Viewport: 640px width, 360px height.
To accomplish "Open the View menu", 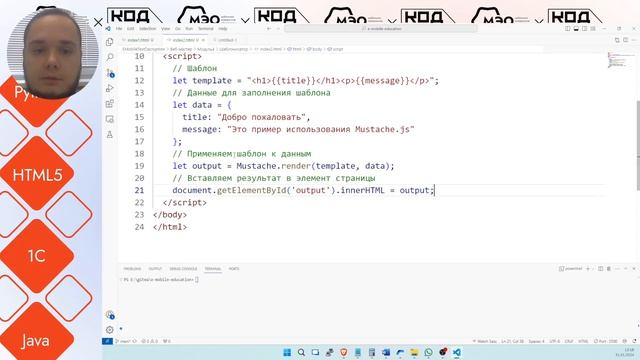I will pyautogui.click(x=165, y=29).
